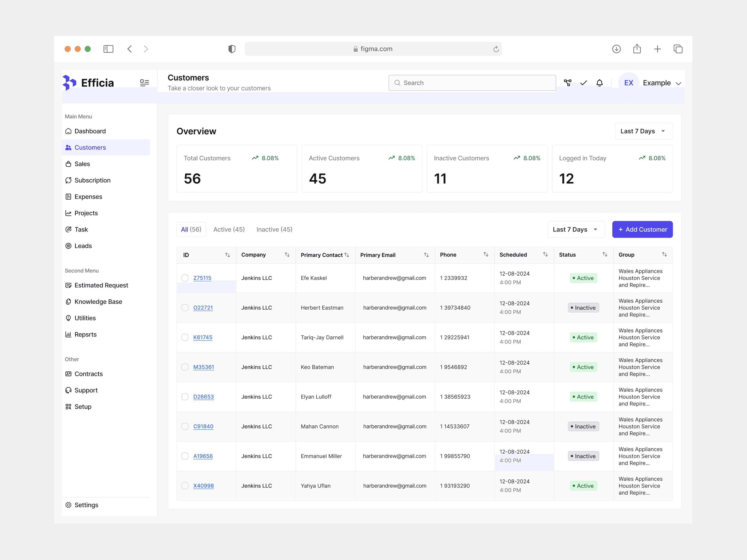Viewport: 747px width, 560px height.
Task: Click the page reload icon in address bar
Action: point(496,49)
